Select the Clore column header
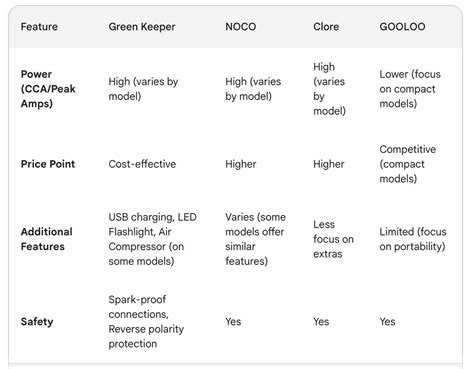The image size is (474, 369). tap(326, 27)
